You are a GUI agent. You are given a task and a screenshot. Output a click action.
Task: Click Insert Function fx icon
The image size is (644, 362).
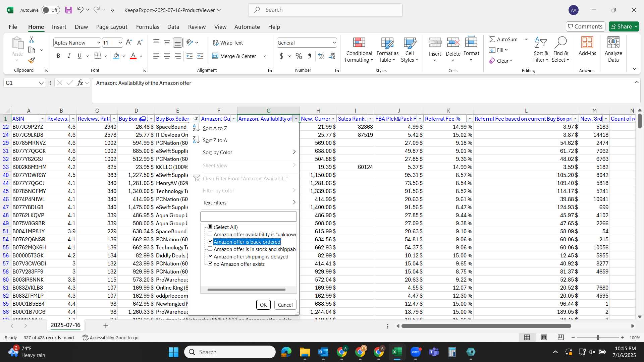pyautogui.click(x=80, y=83)
